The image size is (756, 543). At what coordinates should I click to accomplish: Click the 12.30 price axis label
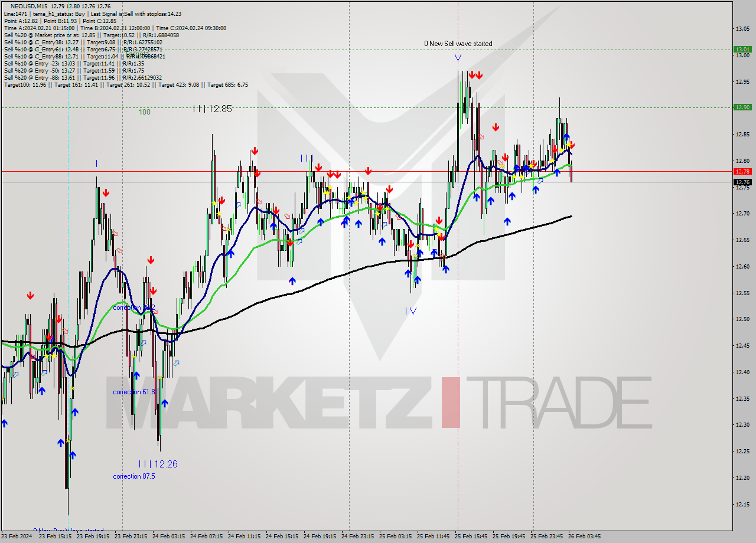tap(742, 425)
